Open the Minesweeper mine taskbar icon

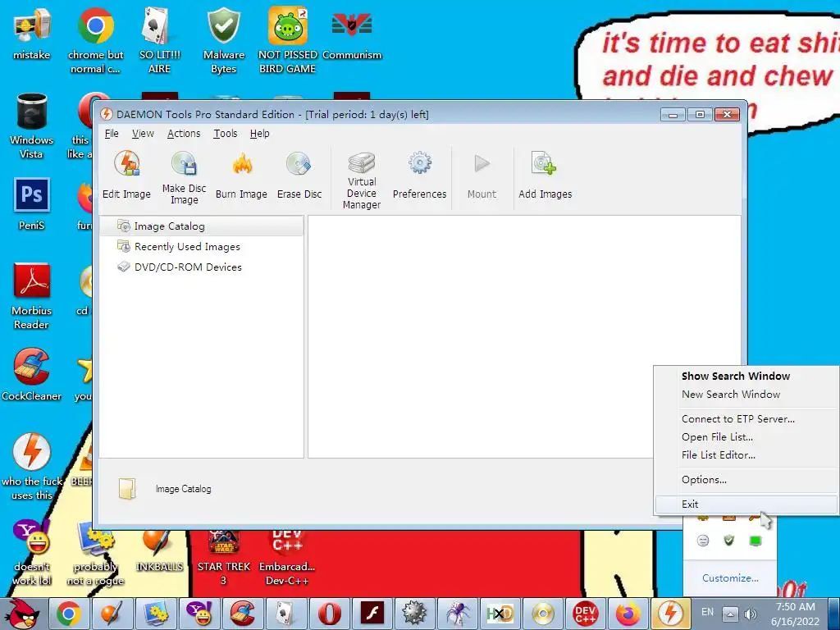(414, 614)
